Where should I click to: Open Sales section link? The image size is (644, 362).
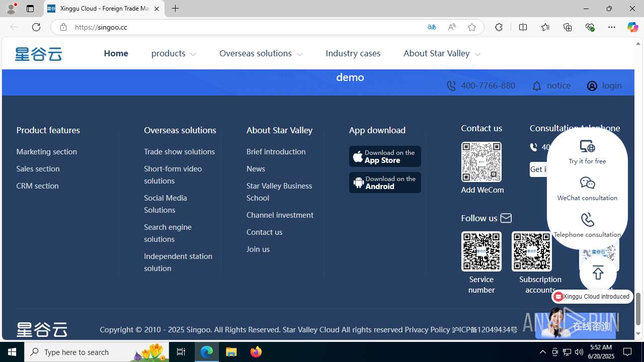click(x=38, y=168)
